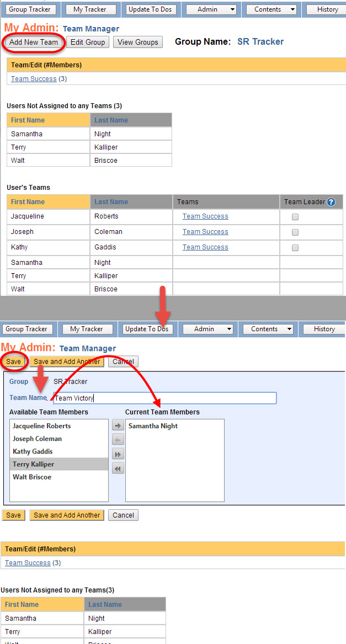The image size is (346, 644).
Task: Click the double left arrow remove-all button
Action: pyautogui.click(x=118, y=469)
